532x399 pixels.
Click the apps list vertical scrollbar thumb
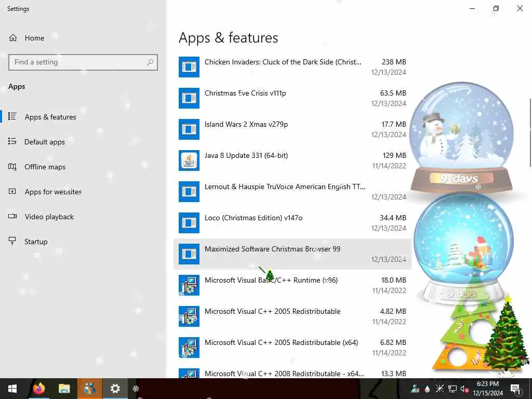530,132
